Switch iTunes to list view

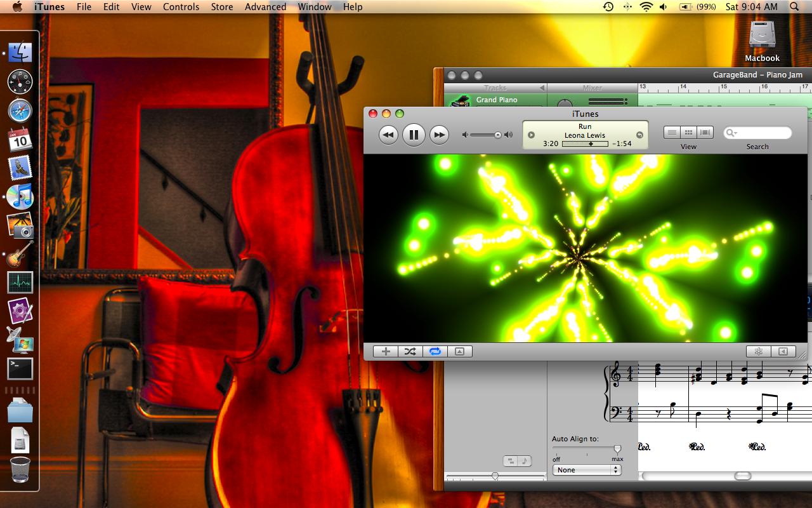[672, 133]
